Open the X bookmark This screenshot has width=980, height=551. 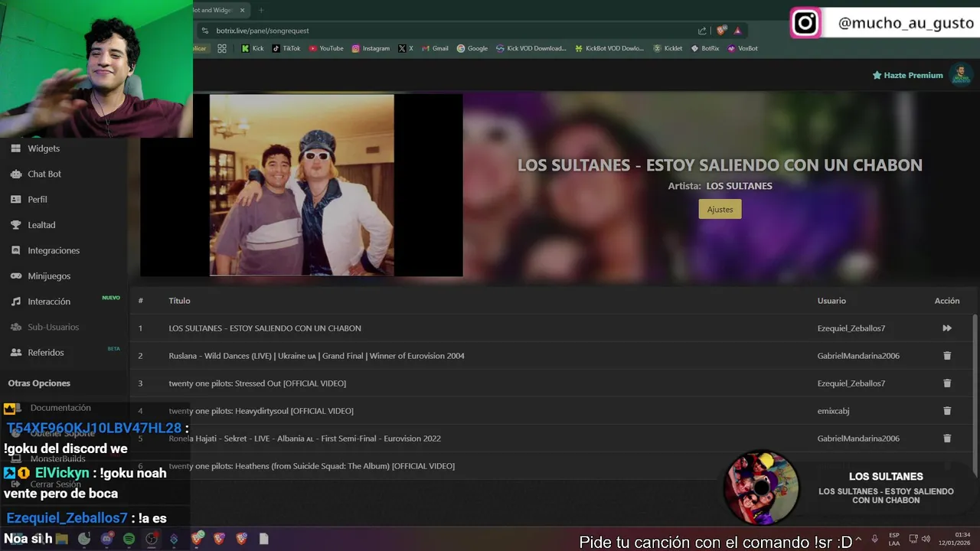click(x=405, y=48)
